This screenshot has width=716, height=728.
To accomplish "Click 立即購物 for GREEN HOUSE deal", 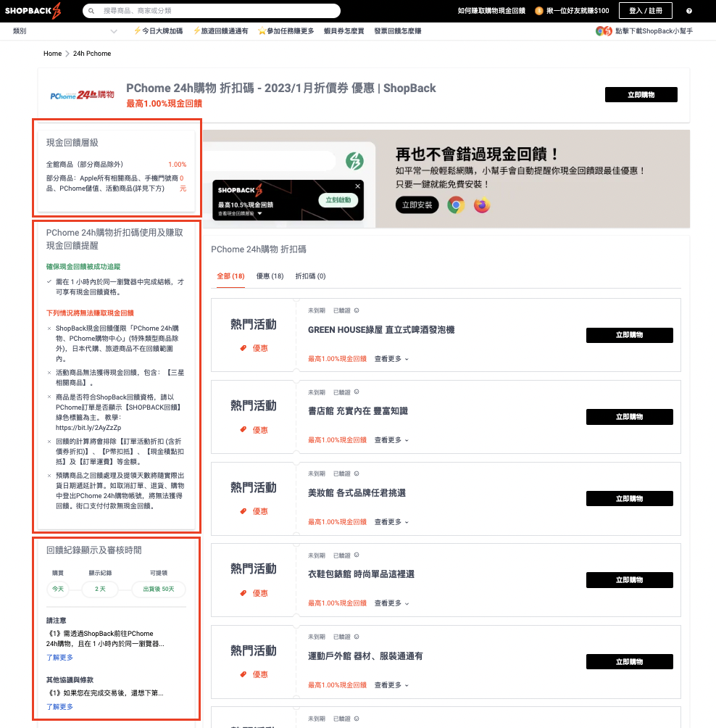I will tap(629, 335).
